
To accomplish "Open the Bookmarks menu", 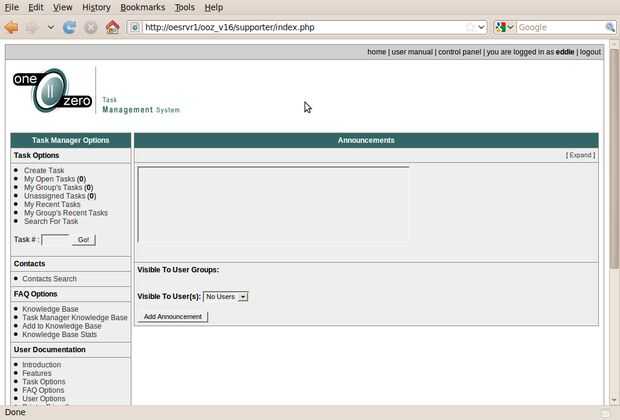I will [142, 7].
